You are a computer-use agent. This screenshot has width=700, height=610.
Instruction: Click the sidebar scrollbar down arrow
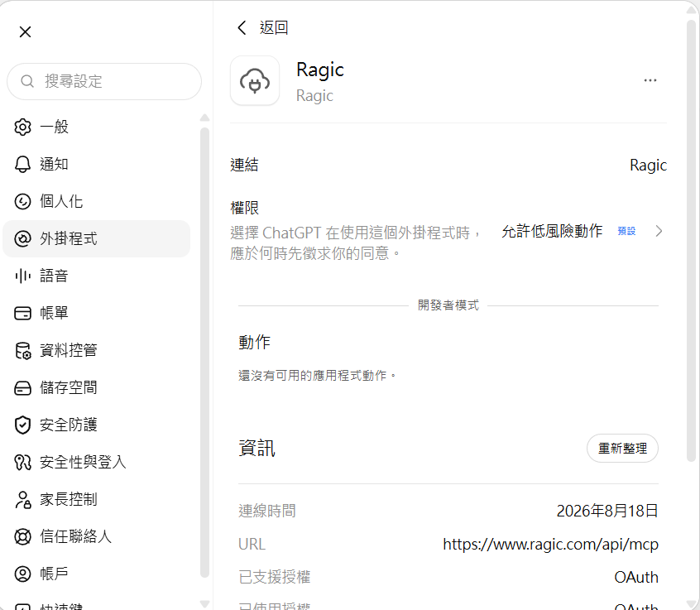pos(205,604)
